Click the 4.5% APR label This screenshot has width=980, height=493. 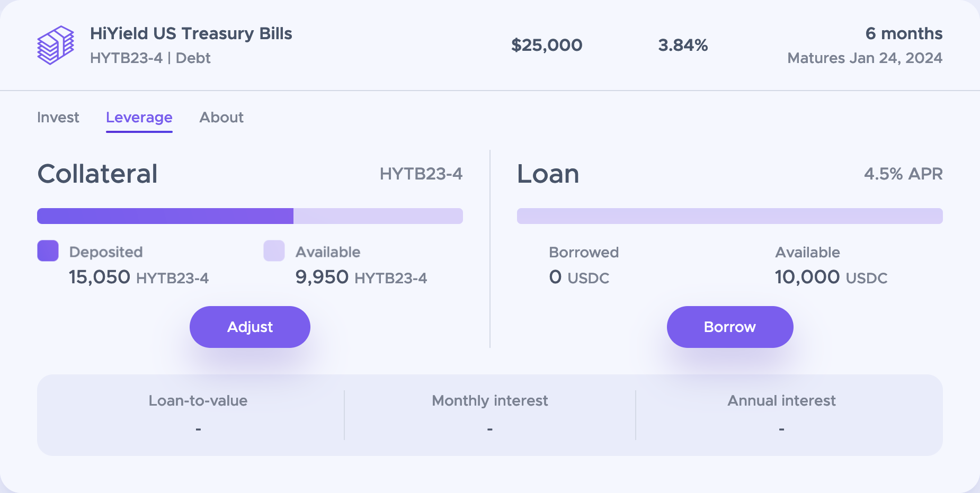click(x=903, y=174)
